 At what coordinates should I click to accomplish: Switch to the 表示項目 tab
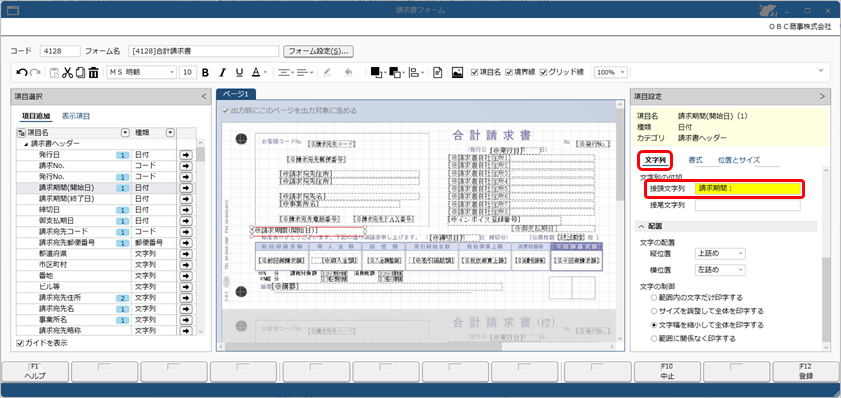(76, 116)
